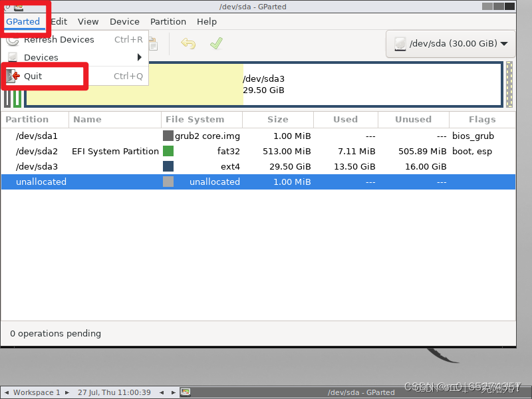Open the View menu
The width and height of the screenshot is (532, 399).
pyautogui.click(x=88, y=22)
